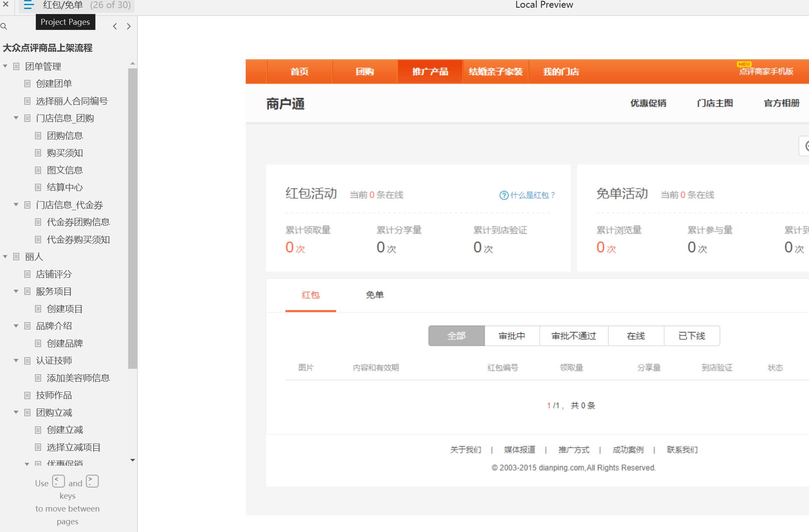Open page search magnifier icon
This screenshot has height=532, width=809.
point(4,26)
